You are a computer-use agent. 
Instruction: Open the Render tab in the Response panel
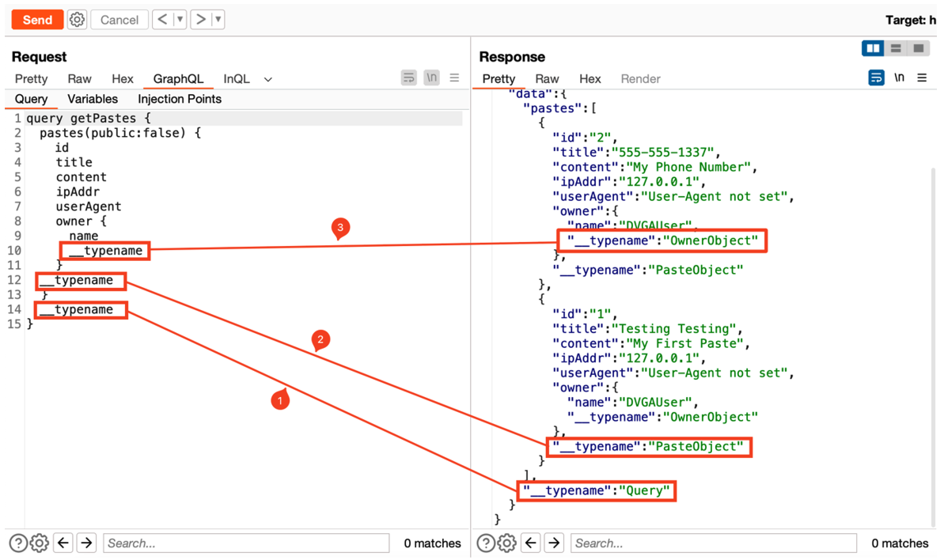[x=640, y=78]
